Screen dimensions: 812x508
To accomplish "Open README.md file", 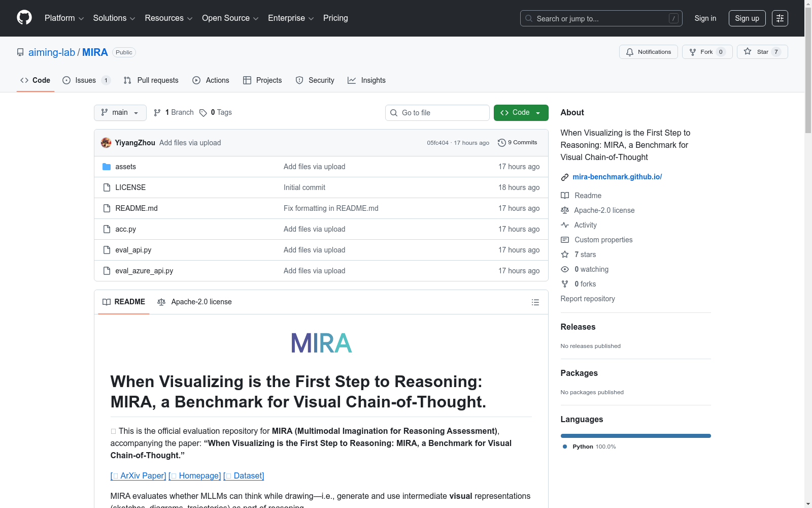I will (137, 208).
